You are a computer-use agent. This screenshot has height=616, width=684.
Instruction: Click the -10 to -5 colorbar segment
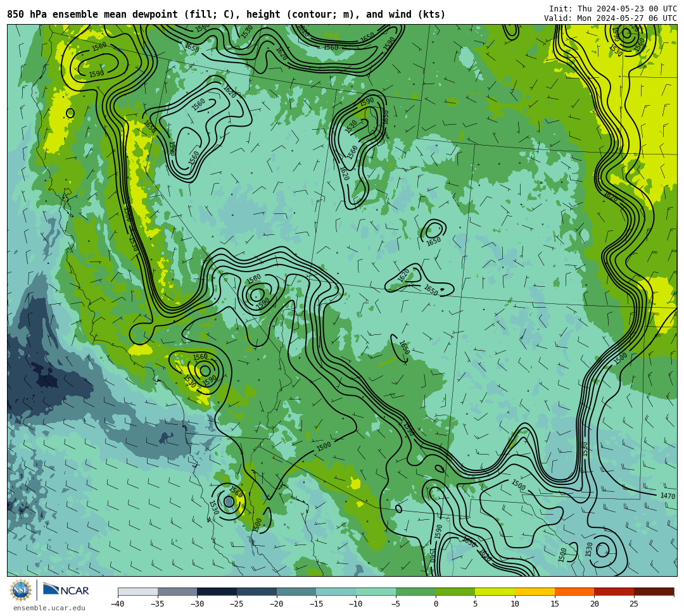(376, 591)
